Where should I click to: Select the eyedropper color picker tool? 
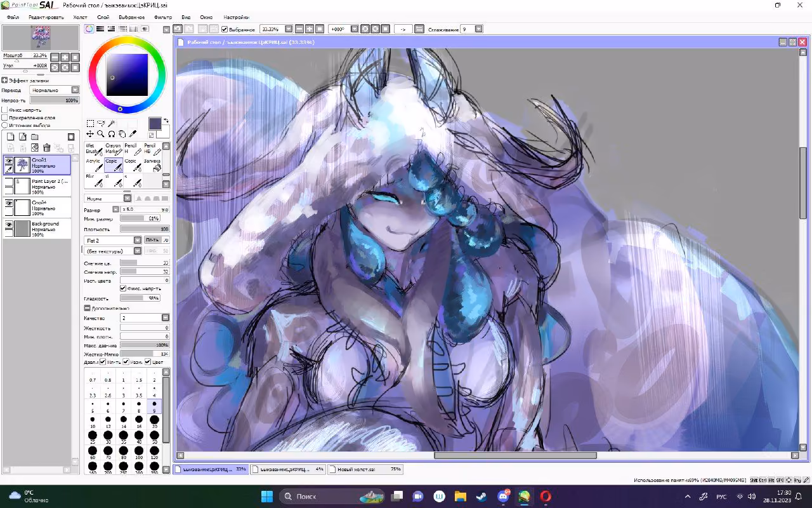tap(133, 134)
